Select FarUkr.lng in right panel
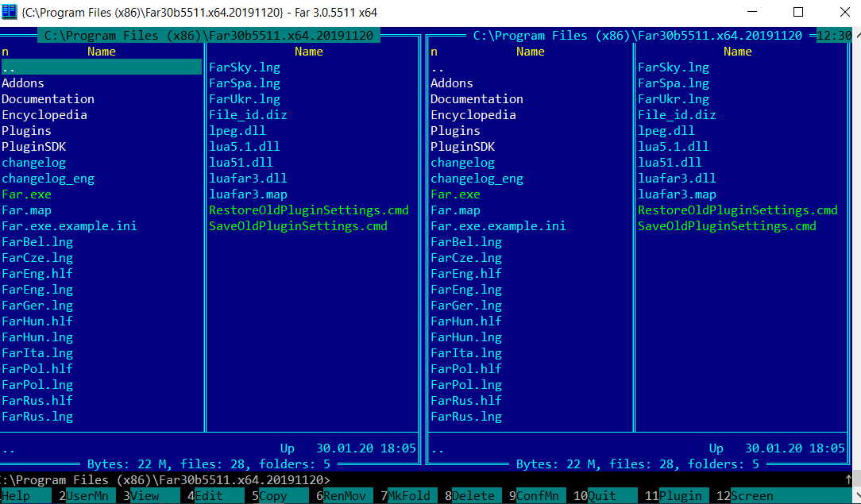 (x=674, y=99)
